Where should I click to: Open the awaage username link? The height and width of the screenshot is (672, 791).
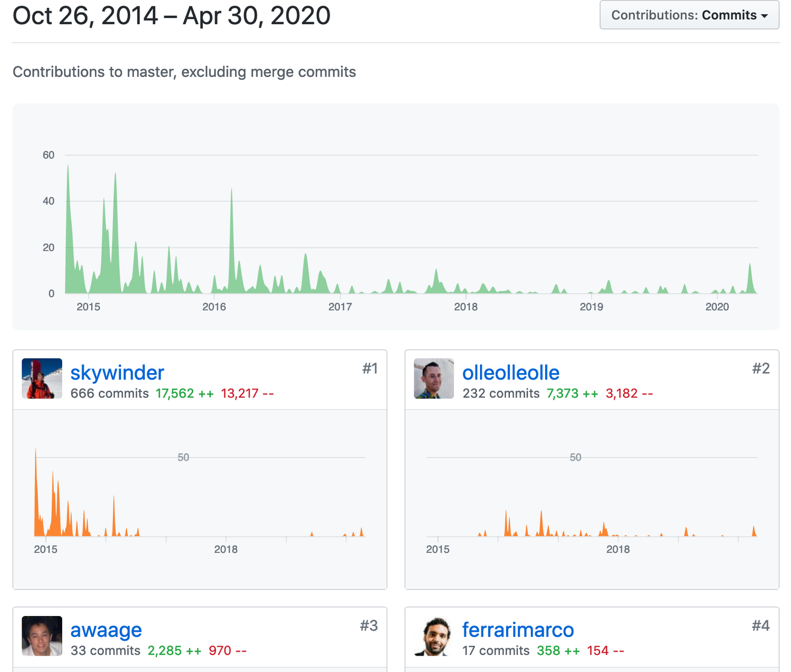point(106,630)
